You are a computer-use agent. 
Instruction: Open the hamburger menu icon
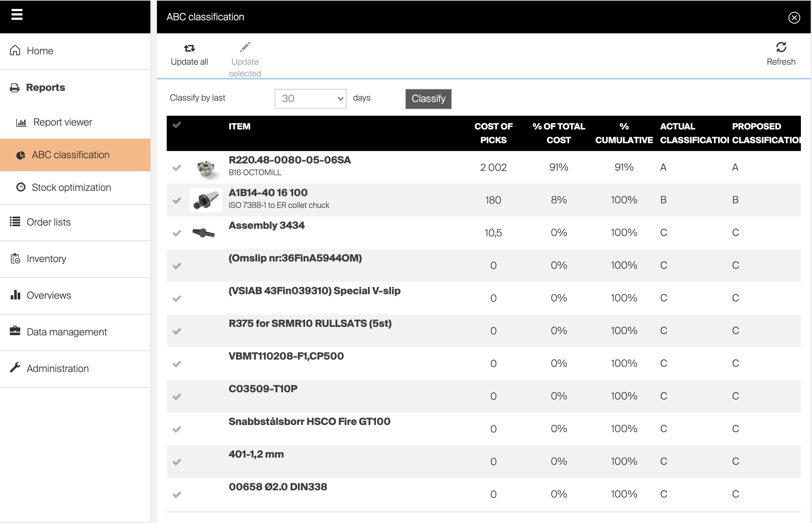(17, 15)
